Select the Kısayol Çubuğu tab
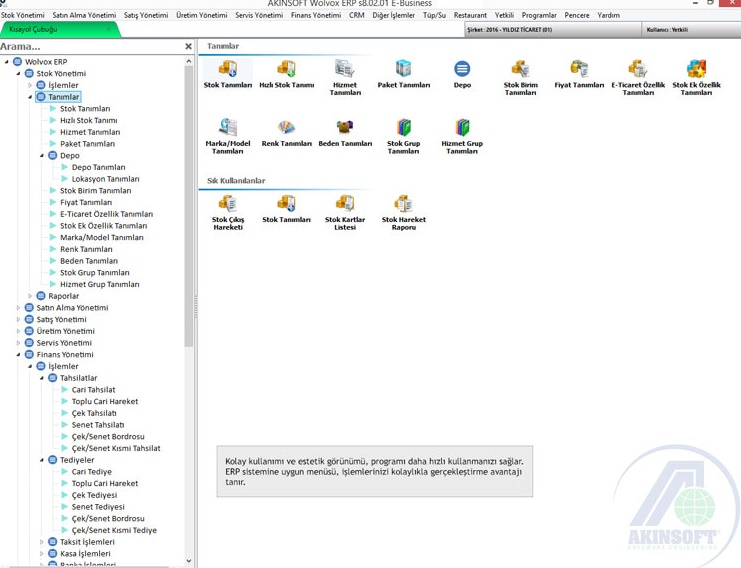The height and width of the screenshot is (568, 741). click(59, 29)
